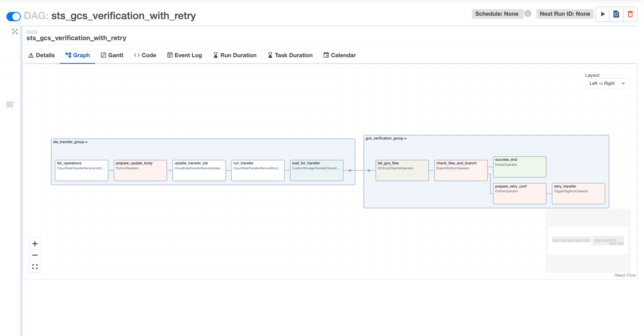This screenshot has width=644, height=336.
Task: Switch to the Gantt tab
Action: (x=112, y=55)
